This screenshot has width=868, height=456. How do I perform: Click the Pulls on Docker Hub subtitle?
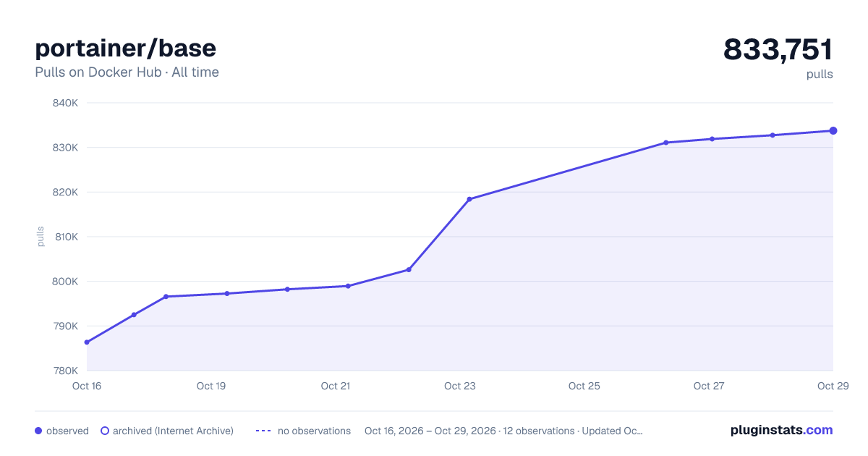(127, 72)
